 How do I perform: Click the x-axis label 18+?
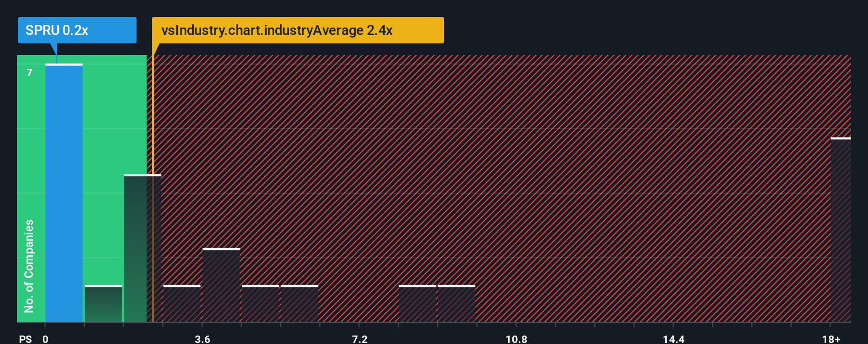[x=831, y=339]
